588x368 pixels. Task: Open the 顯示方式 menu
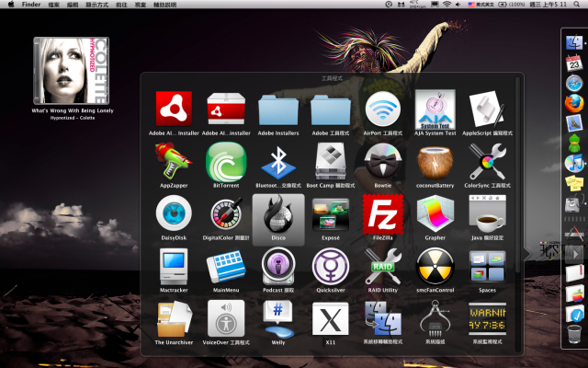coord(97,5)
